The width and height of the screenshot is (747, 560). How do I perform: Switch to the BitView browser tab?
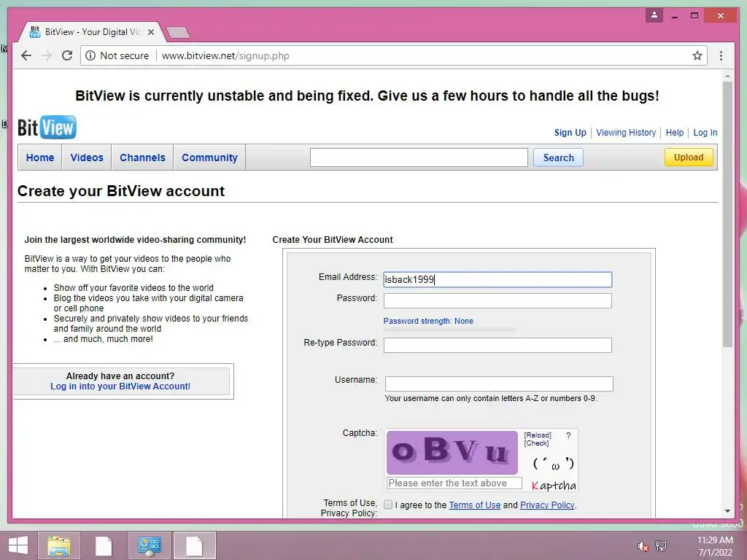93,32
